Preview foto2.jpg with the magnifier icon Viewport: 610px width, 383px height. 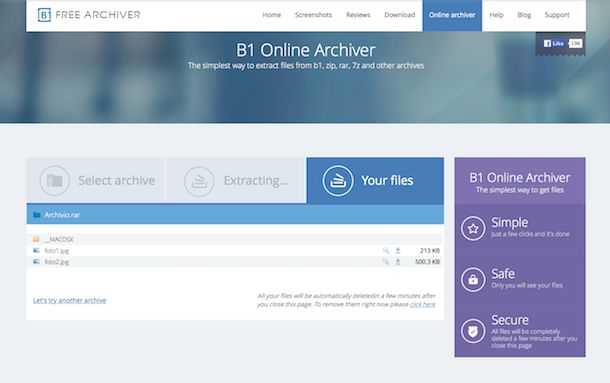386,262
